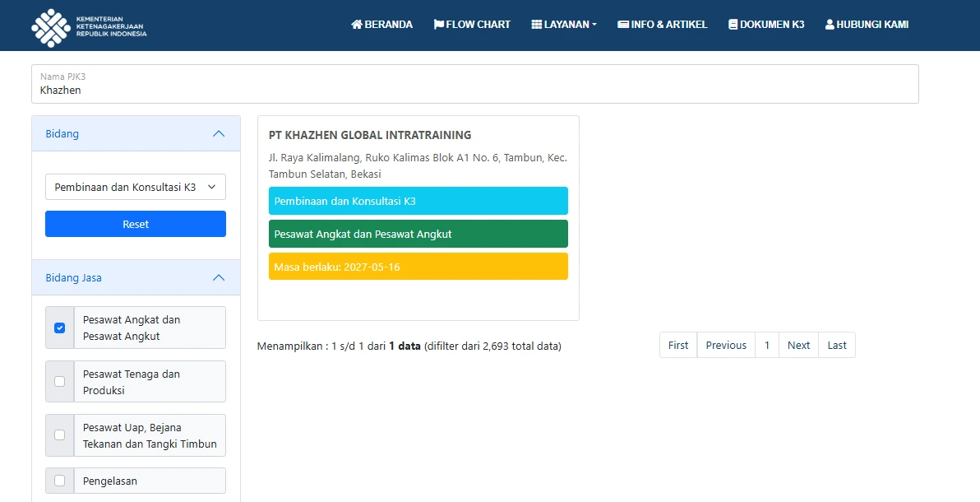Check Pesawat Tenaga dan Produksi checkbox

[x=59, y=381]
